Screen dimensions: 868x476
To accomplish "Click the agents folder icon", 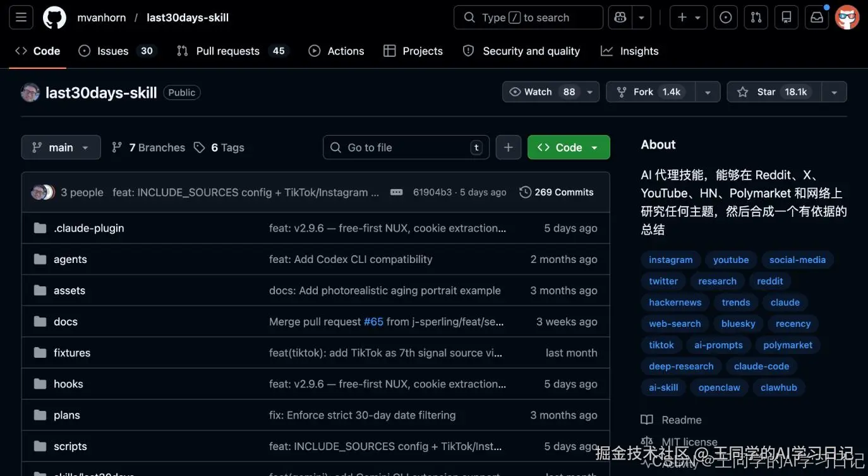I will coord(40,259).
